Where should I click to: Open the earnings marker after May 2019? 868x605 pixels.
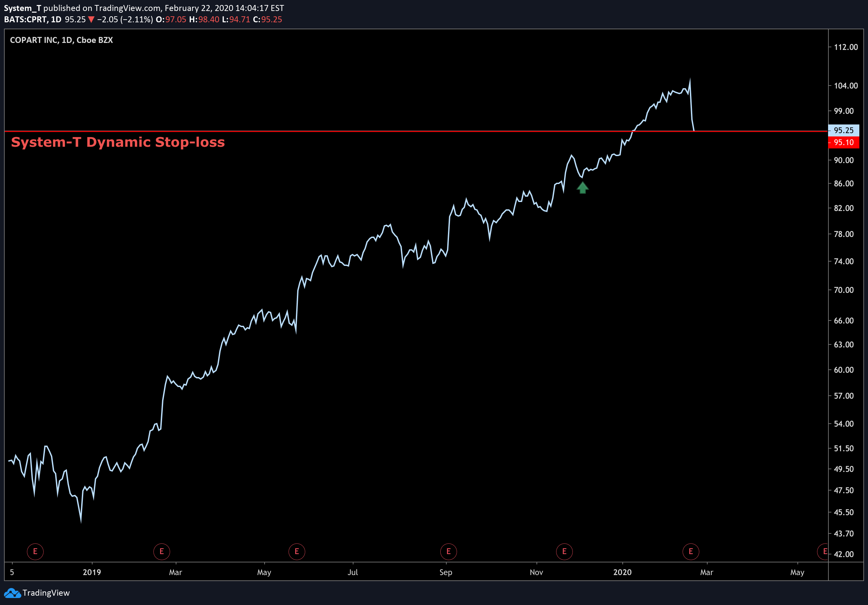[x=297, y=551]
